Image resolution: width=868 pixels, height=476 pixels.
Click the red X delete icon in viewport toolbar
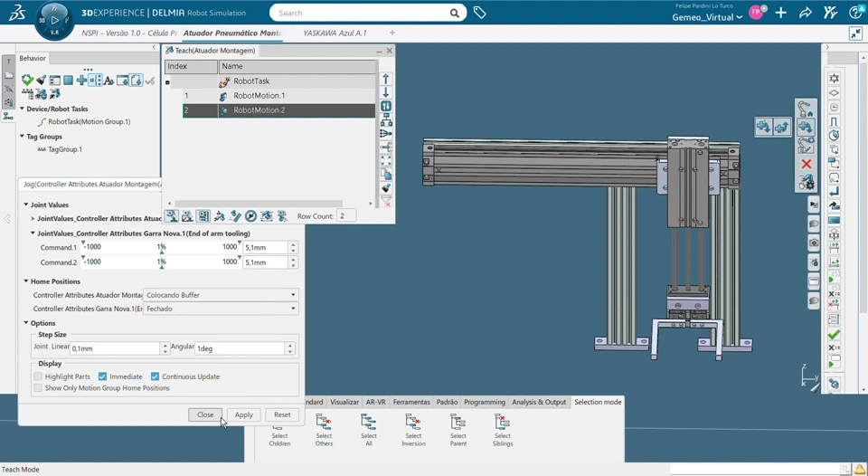tap(806, 164)
